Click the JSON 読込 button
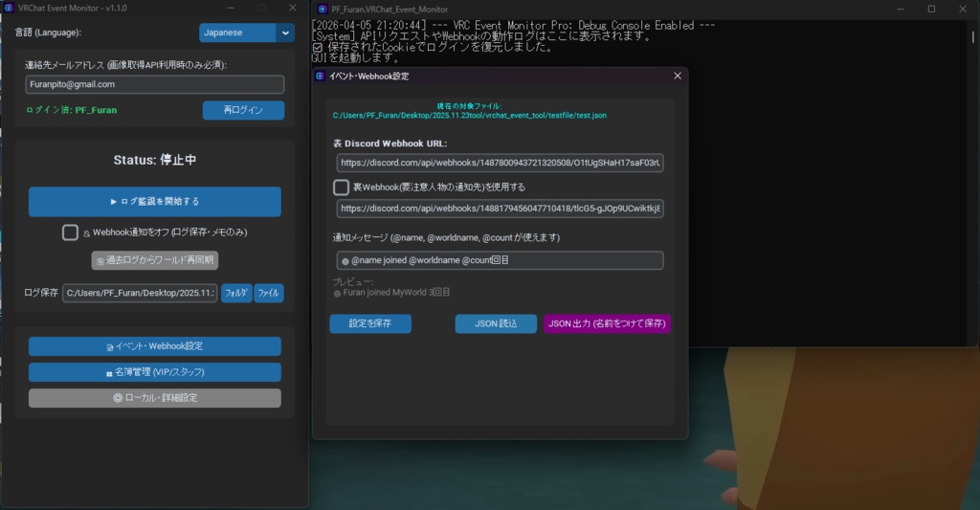980x510 pixels. [496, 323]
